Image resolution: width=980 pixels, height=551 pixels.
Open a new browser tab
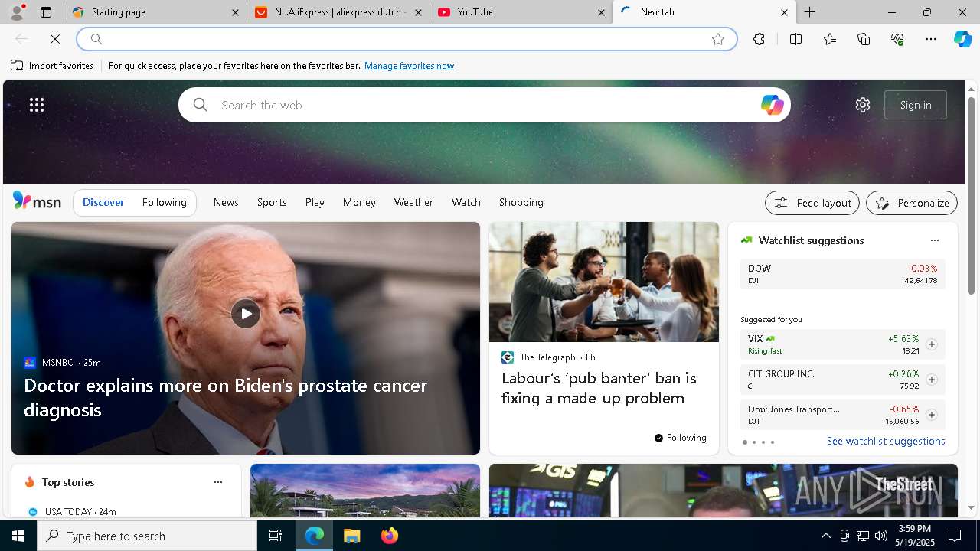[809, 12]
